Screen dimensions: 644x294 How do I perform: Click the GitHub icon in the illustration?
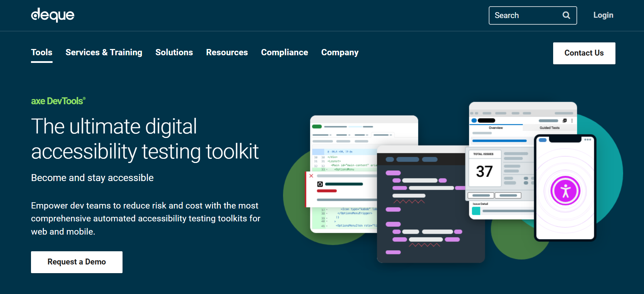(320, 184)
